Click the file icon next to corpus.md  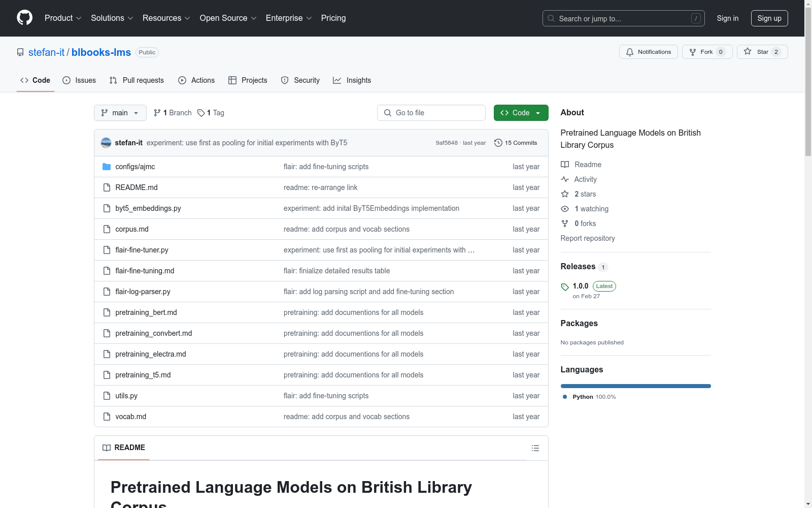107,229
